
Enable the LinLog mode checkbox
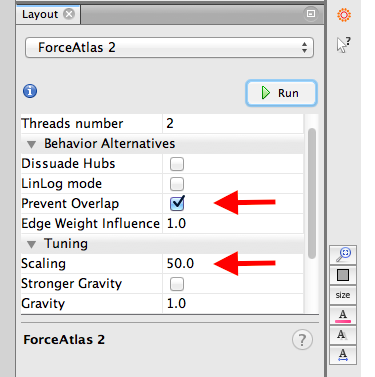click(177, 184)
